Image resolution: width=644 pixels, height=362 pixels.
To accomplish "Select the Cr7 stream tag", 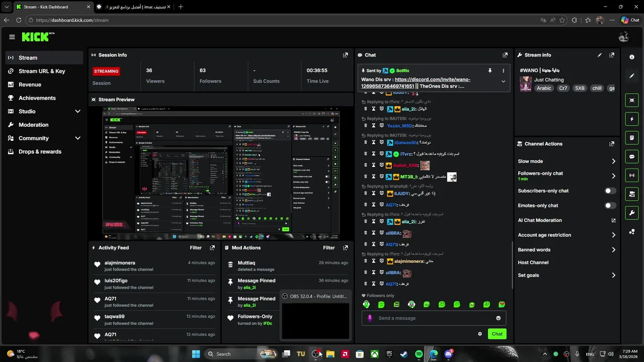I will pos(563,88).
